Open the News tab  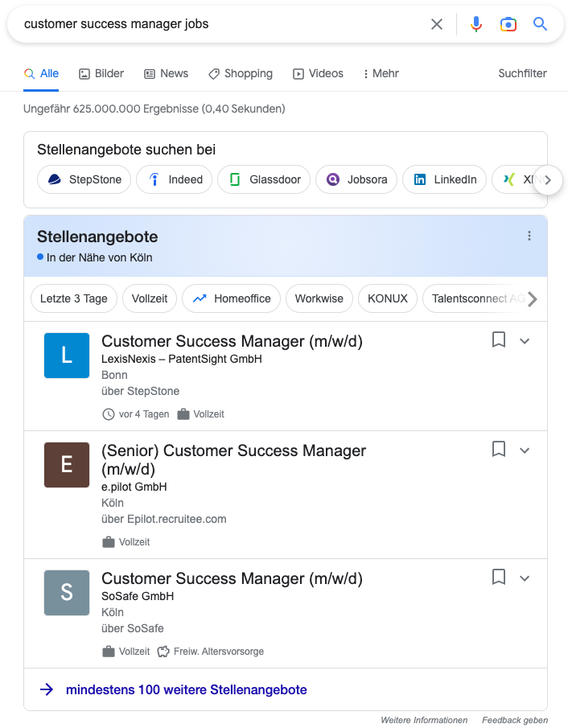(x=167, y=73)
